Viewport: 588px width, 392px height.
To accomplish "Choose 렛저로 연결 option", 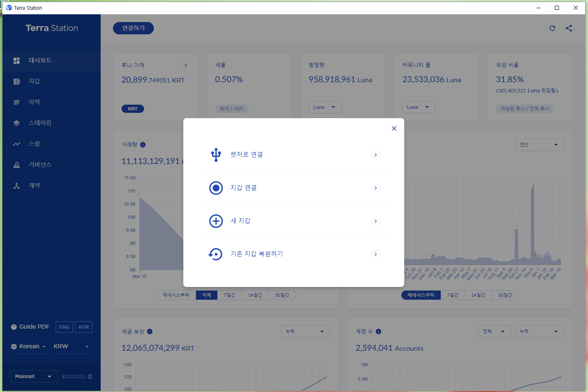I will (x=294, y=155).
